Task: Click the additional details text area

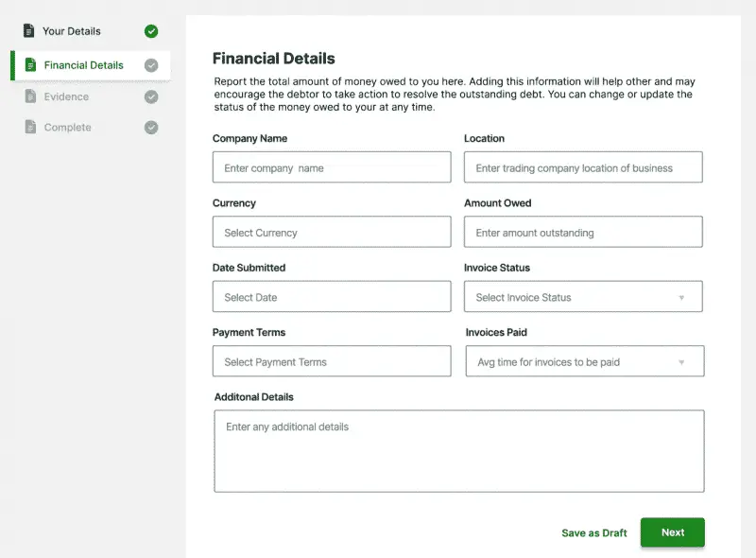Action: tap(459, 451)
